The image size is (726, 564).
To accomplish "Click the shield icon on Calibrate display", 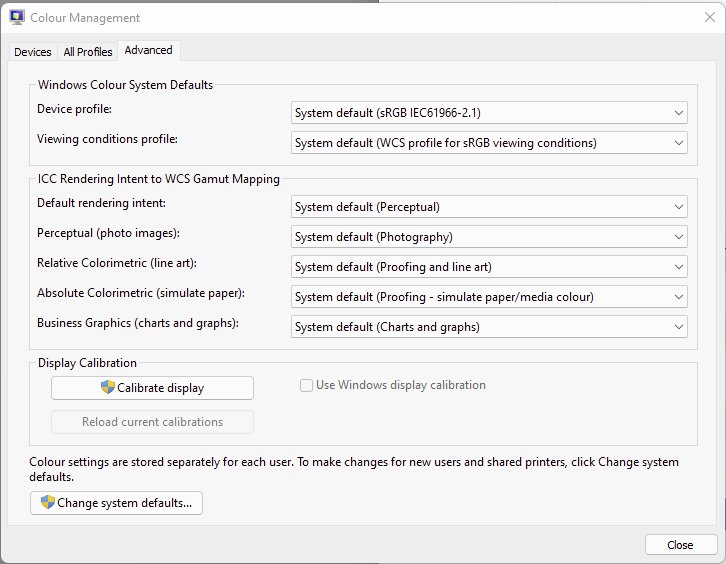I will [x=107, y=387].
